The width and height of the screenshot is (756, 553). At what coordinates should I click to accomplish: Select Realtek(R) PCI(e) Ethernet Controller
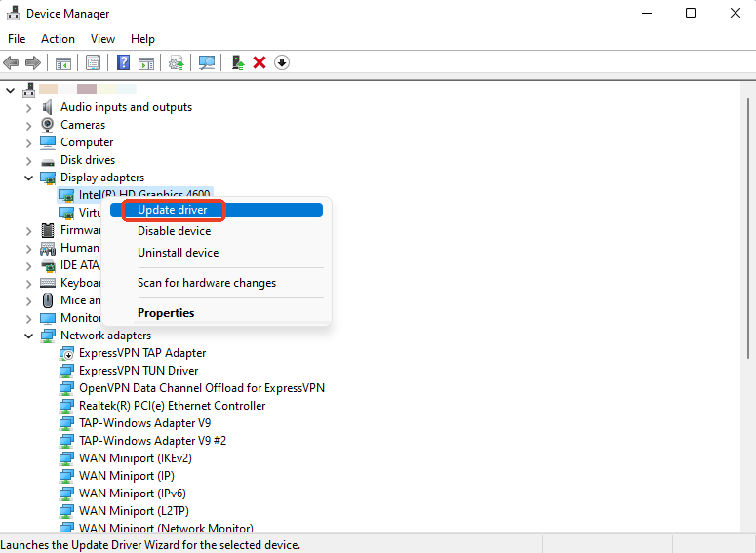pos(172,406)
